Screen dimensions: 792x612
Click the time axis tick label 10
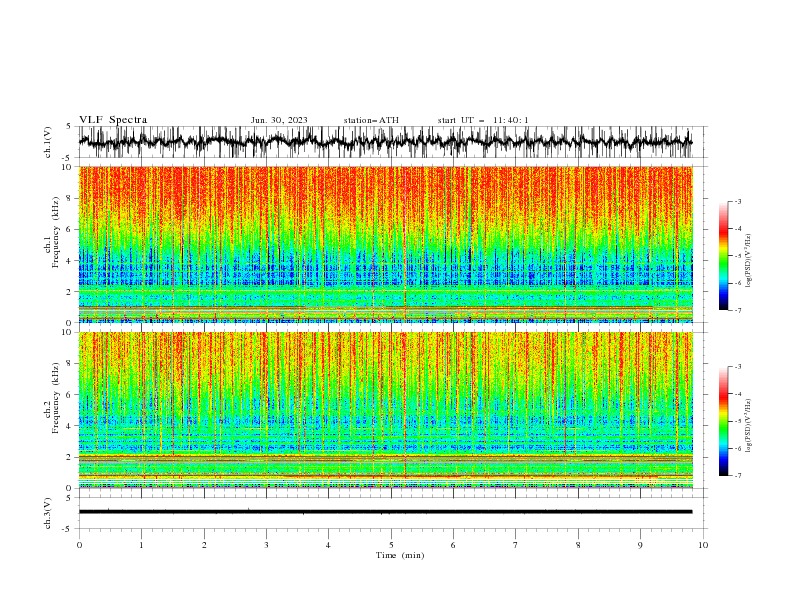[x=703, y=545]
